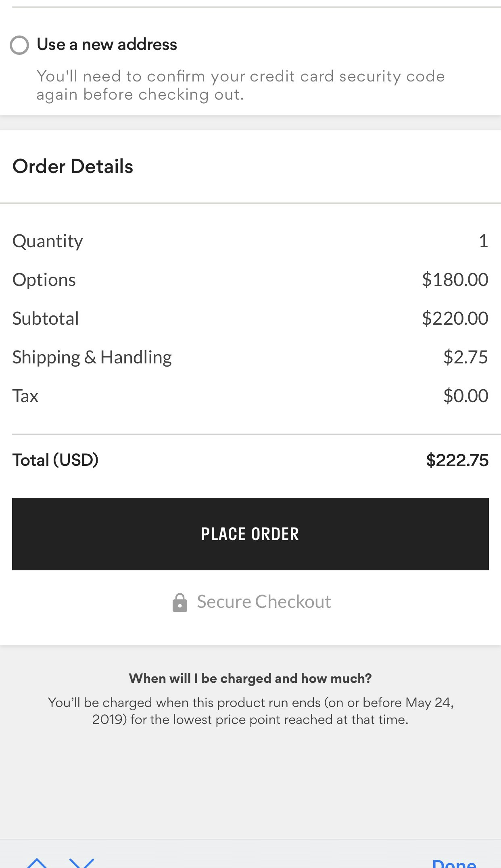Click the Shipping & Handling label
Image resolution: width=501 pixels, height=868 pixels.
(92, 357)
